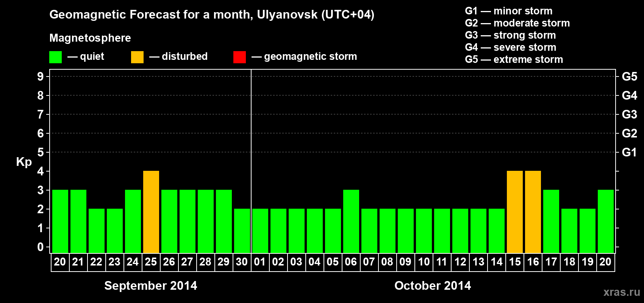Click the Magnetosphere heading

[90, 38]
